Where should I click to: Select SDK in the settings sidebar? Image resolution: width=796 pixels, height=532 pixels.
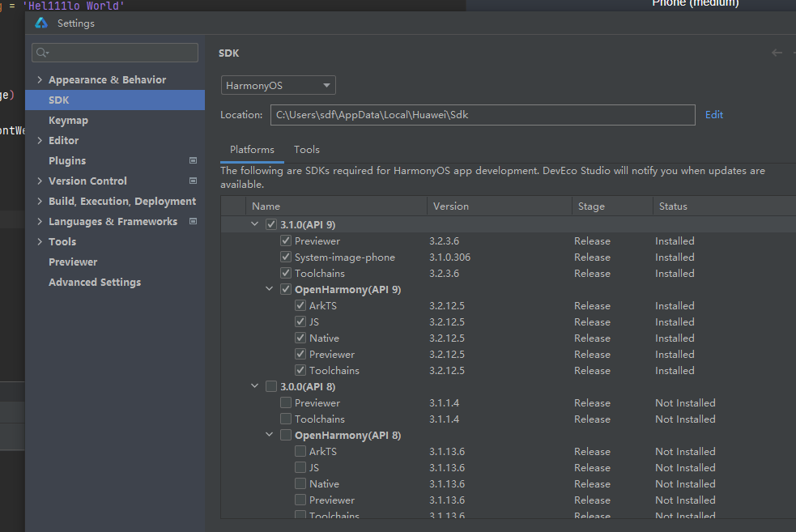click(x=115, y=100)
